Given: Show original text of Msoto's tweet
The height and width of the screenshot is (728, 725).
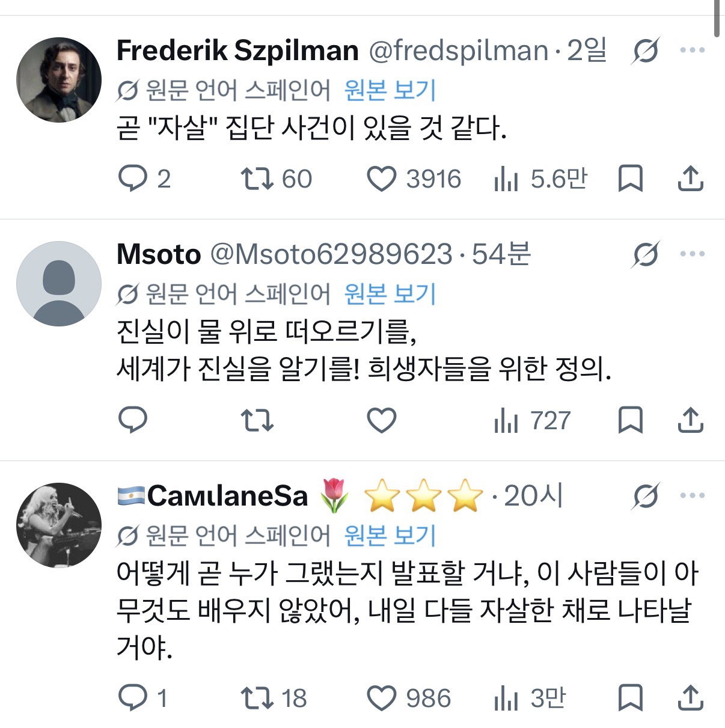Looking at the screenshot, I should (x=390, y=294).
